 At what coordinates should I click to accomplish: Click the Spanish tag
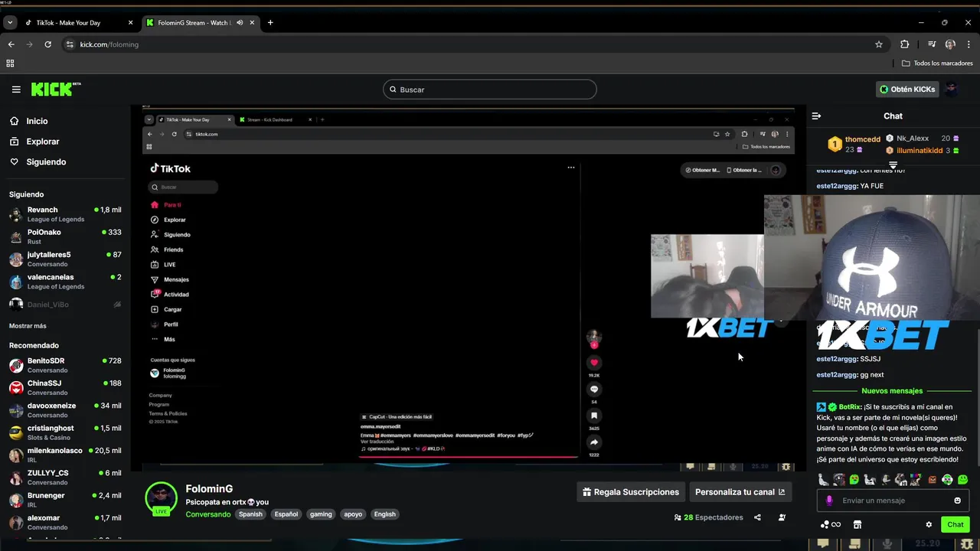(x=250, y=514)
